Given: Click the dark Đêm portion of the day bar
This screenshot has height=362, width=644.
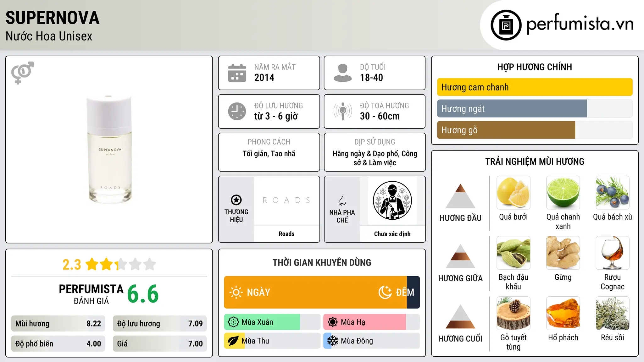Looking at the screenshot, I should tap(413, 292).
